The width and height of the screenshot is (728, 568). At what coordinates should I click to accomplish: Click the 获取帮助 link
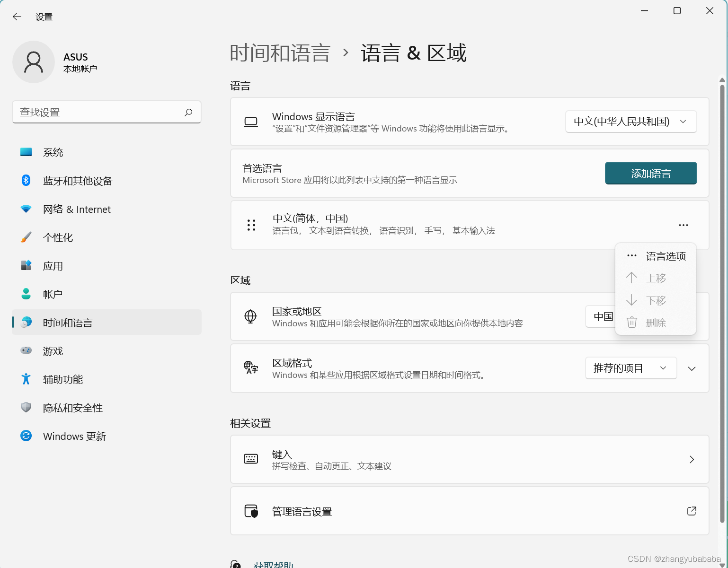click(x=273, y=564)
